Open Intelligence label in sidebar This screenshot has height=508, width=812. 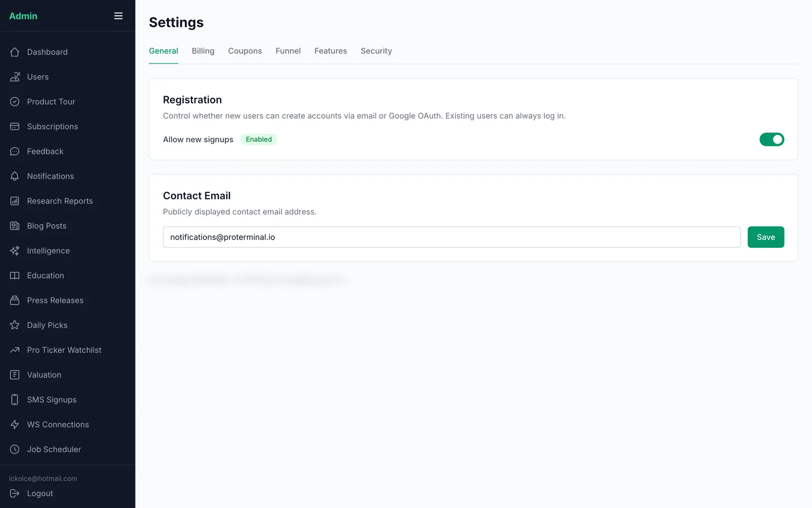pos(48,251)
